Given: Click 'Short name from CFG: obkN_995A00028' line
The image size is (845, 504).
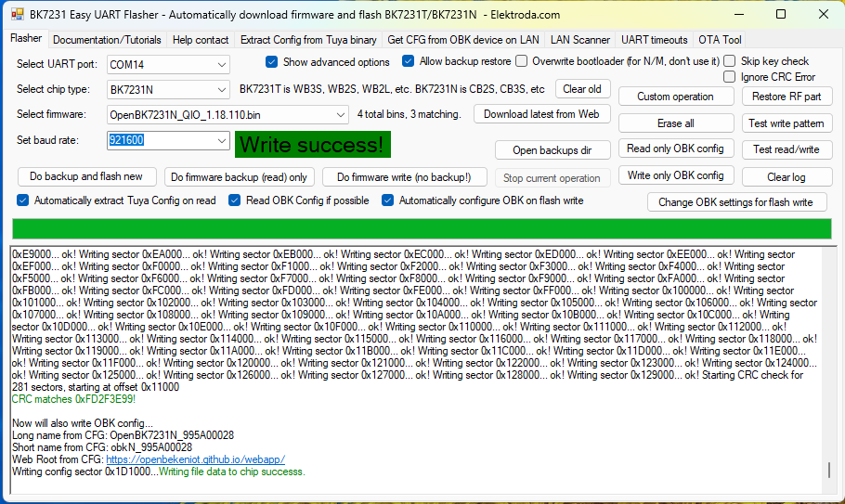Looking at the screenshot, I should tap(102, 447).
